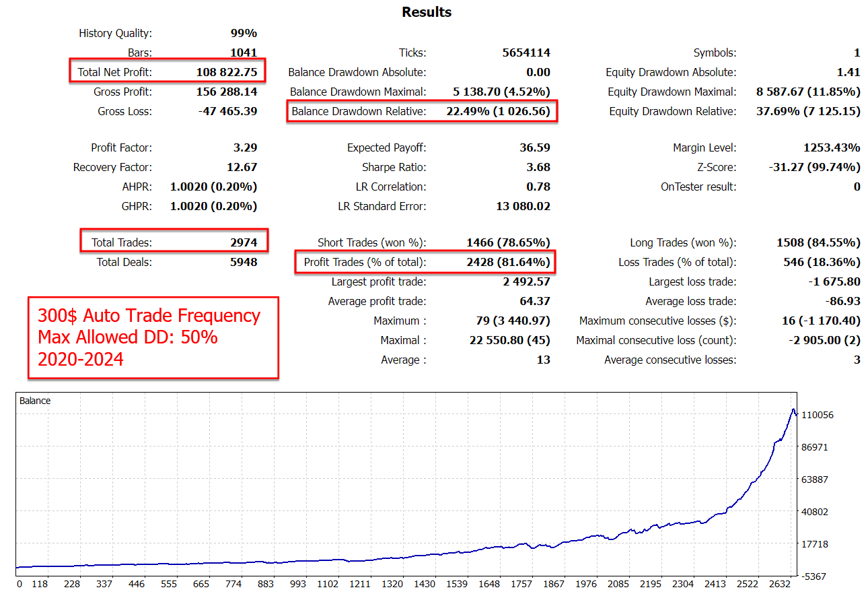Click the Recovery Factor label

[x=112, y=167]
